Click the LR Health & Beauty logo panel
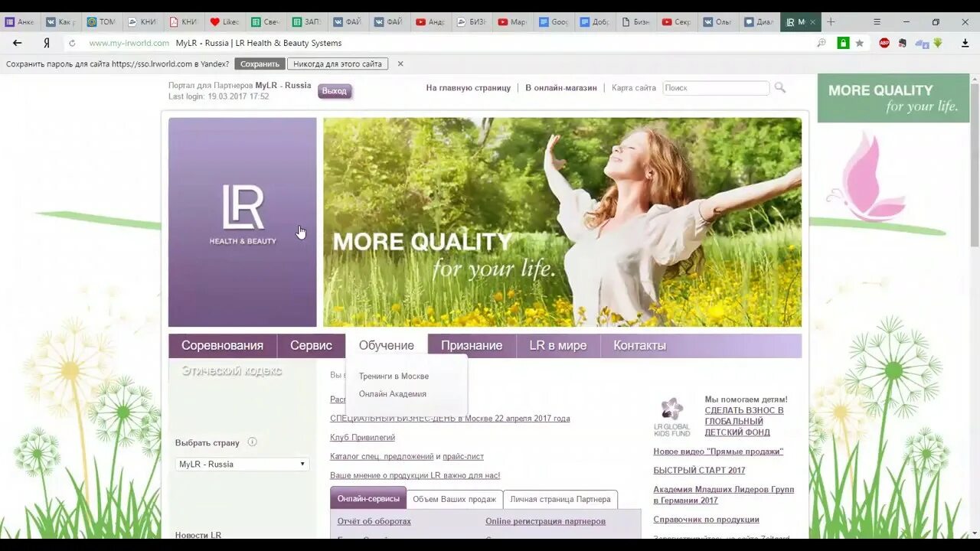 point(243,222)
